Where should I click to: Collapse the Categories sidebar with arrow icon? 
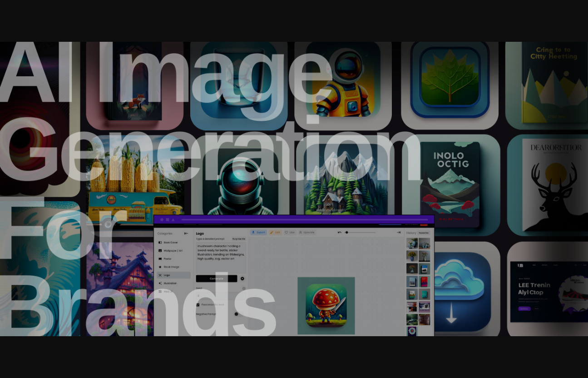pos(186,234)
